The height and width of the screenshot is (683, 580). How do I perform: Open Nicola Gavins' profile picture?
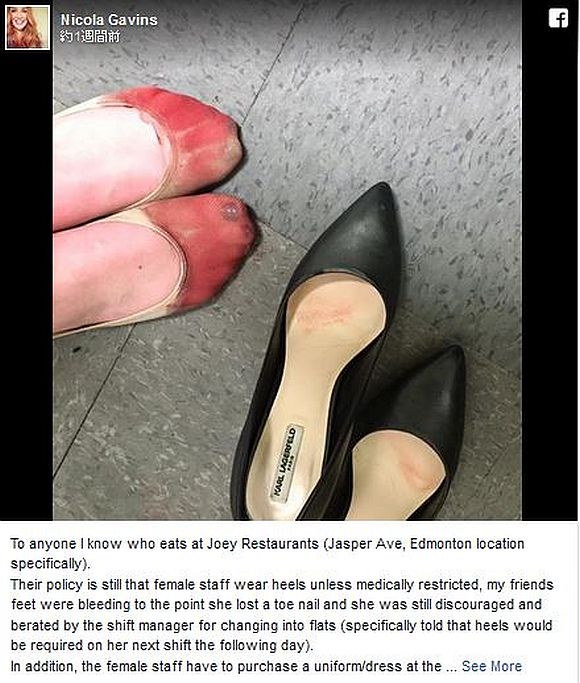pos(27,27)
